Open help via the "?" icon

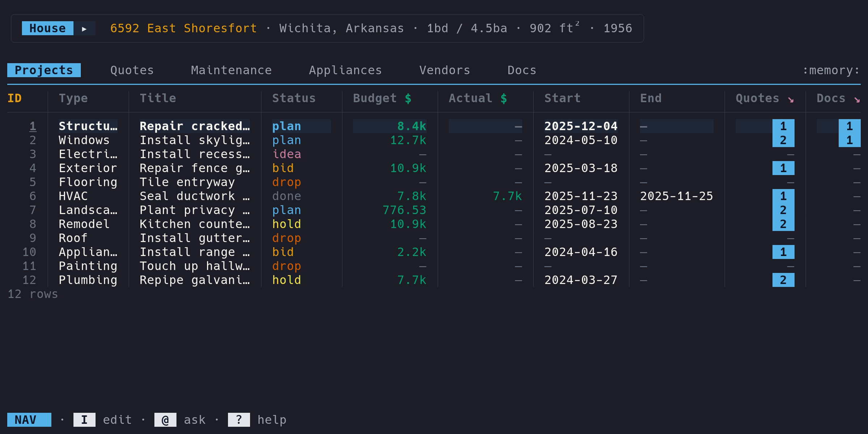pyautogui.click(x=239, y=420)
